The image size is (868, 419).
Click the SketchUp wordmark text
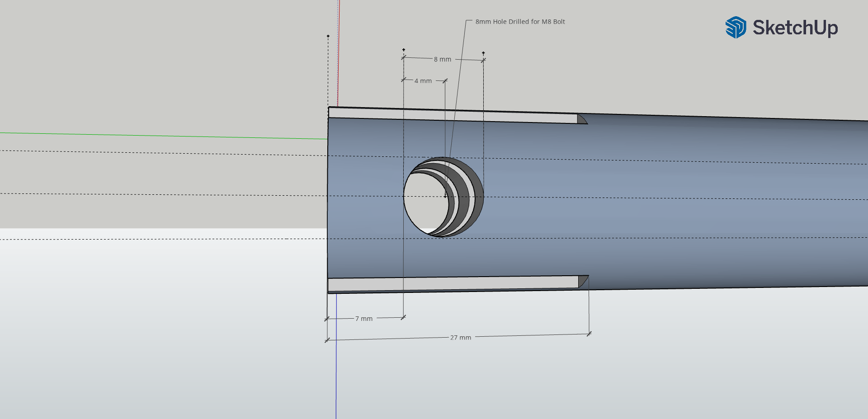coord(796,28)
